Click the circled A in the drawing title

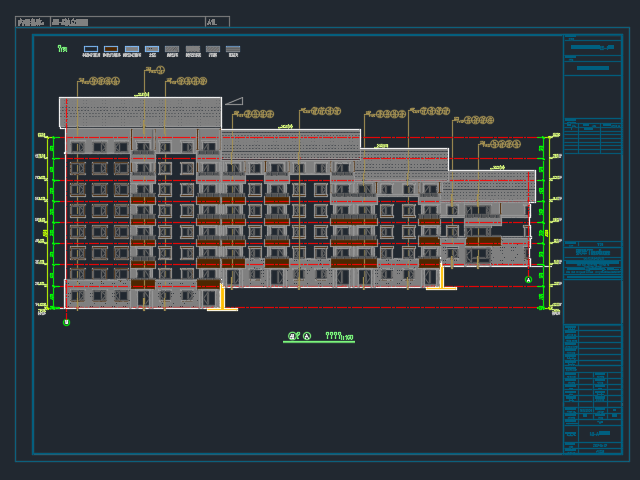point(307,337)
